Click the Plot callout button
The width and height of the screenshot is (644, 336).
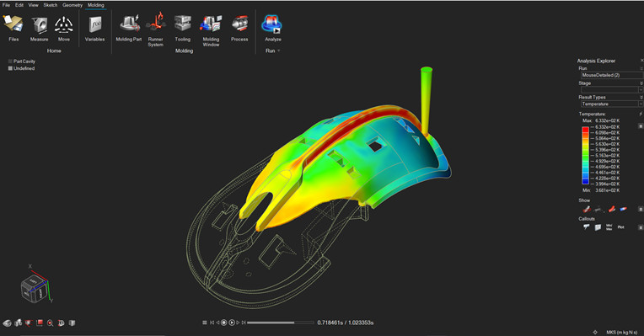click(620, 227)
